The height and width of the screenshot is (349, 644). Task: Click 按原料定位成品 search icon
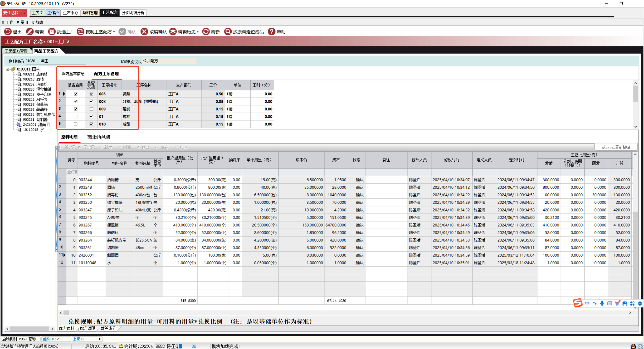[x=228, y=32]
